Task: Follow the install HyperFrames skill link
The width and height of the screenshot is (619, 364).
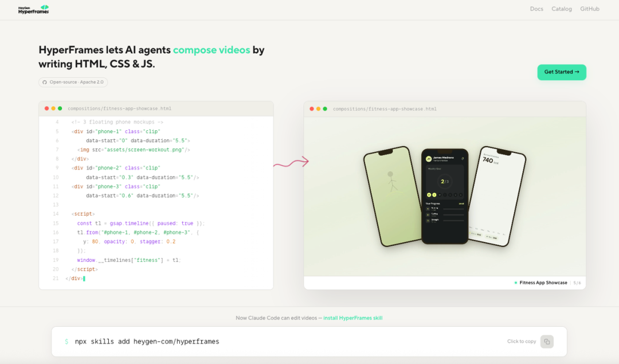Action: 352,318
